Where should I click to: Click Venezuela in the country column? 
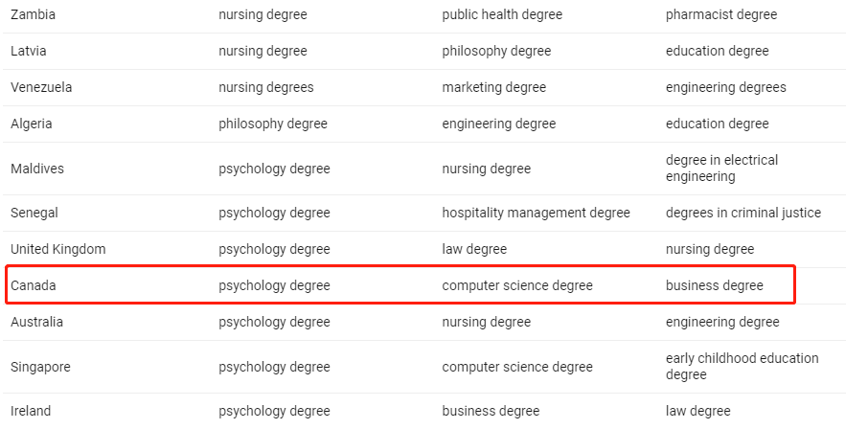41,87
